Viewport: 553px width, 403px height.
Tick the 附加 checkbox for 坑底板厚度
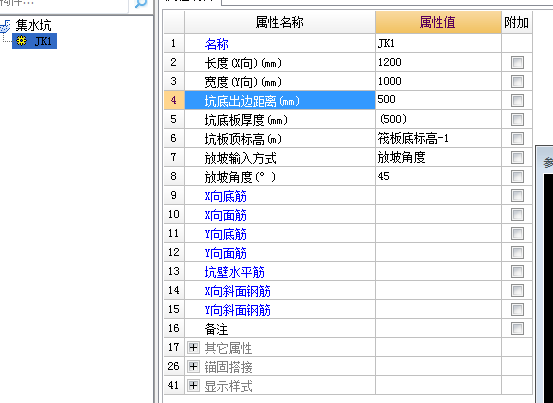click(x=517, y=120)
